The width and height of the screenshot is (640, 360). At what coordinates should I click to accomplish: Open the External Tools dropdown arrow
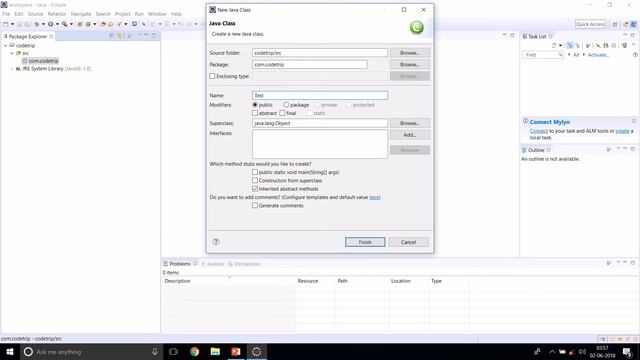click(71, 24)
